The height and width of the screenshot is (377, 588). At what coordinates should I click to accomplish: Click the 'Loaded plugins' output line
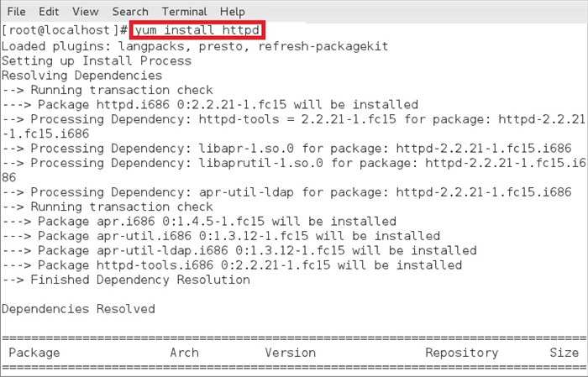coord(195,46)
